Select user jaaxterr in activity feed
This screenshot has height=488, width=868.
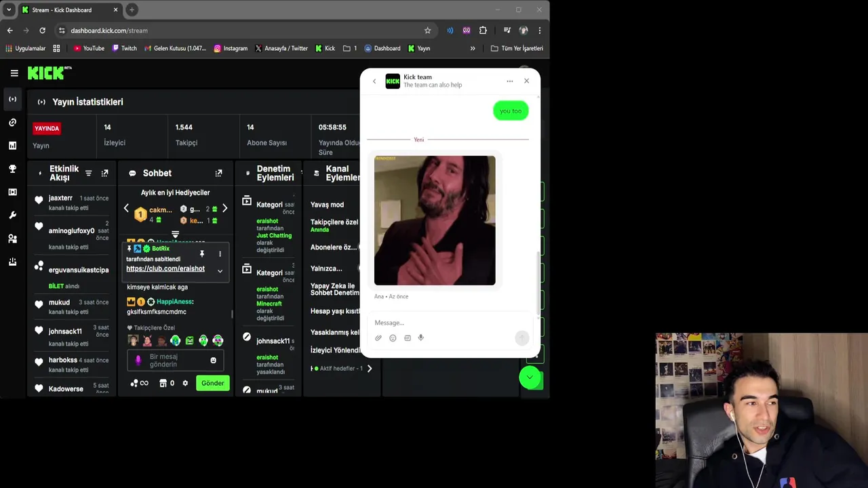point(60,198)
